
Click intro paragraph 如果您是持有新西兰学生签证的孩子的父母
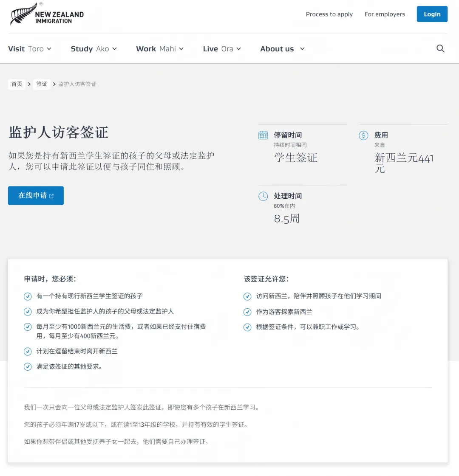(x=111, y=161)
